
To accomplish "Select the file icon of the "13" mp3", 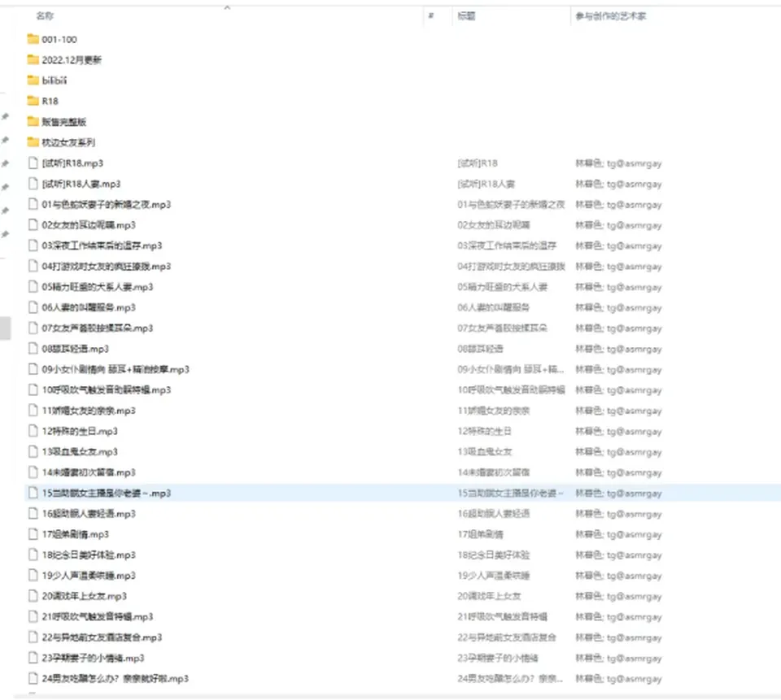I will (33, 451).
